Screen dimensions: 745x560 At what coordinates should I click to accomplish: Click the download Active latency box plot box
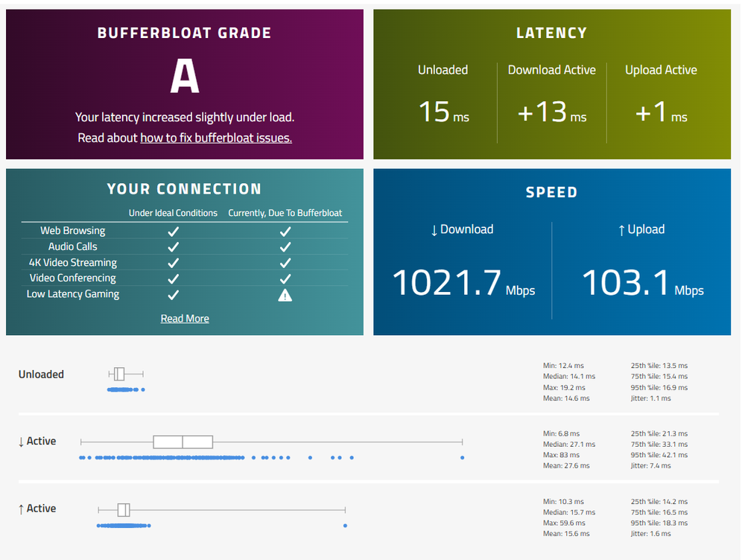click(183, 442)
